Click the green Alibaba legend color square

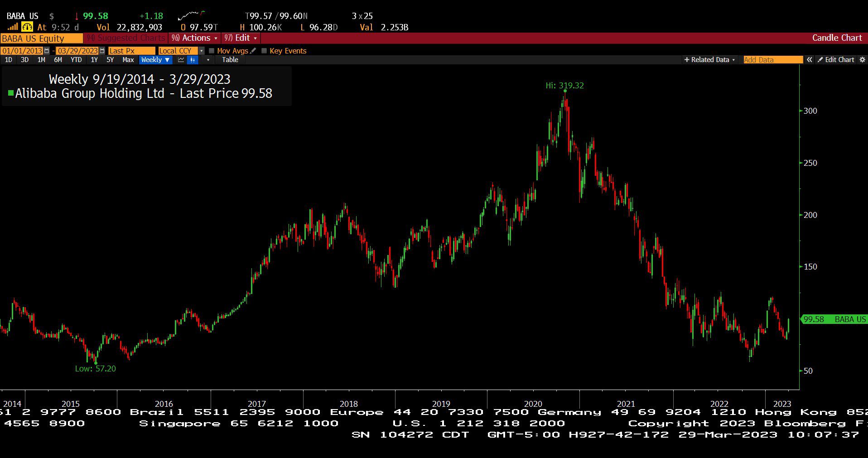(11, 93)
